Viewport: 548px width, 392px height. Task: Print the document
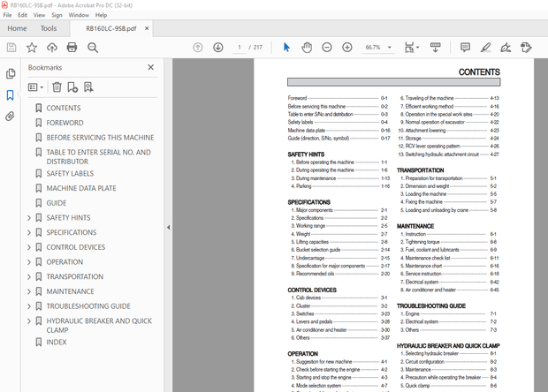(x=72, y=48)
